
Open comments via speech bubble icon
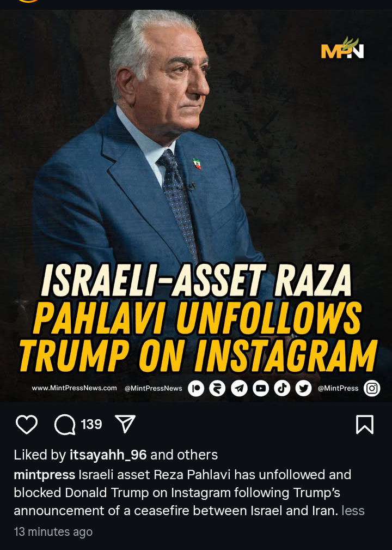[65, 425]
